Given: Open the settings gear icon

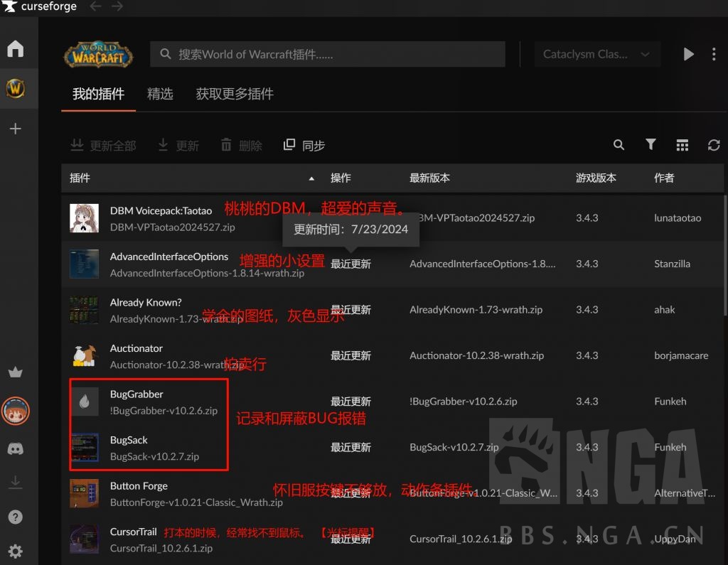Looking at the screenshot, I should pyautogui.click(x=16, y=551).
